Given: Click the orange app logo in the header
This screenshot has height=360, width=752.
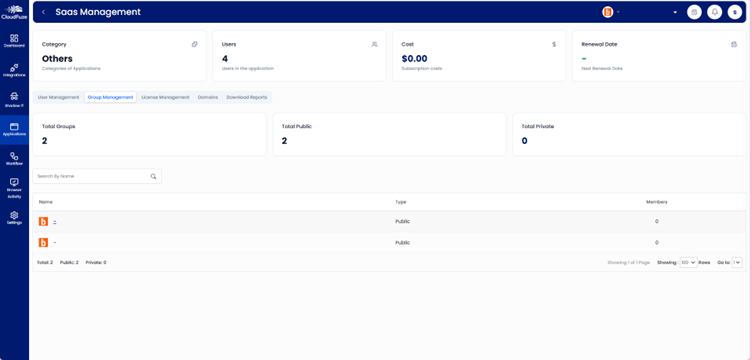Looking at the screenshot, I should click(608, 12).
